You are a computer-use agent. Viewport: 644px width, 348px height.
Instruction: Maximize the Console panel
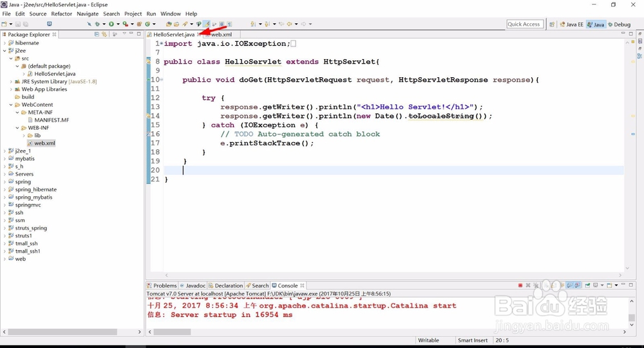[631, 285]
